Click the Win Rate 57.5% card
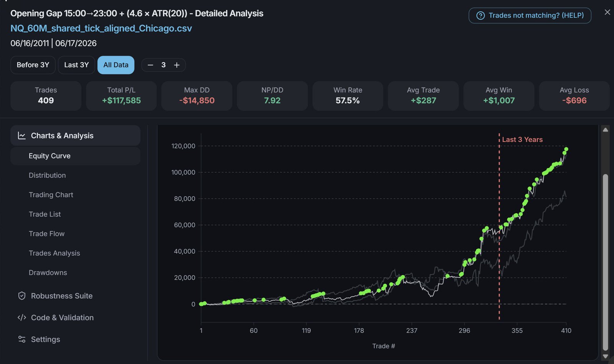This screenshot has height=364, width=614. 348,96
